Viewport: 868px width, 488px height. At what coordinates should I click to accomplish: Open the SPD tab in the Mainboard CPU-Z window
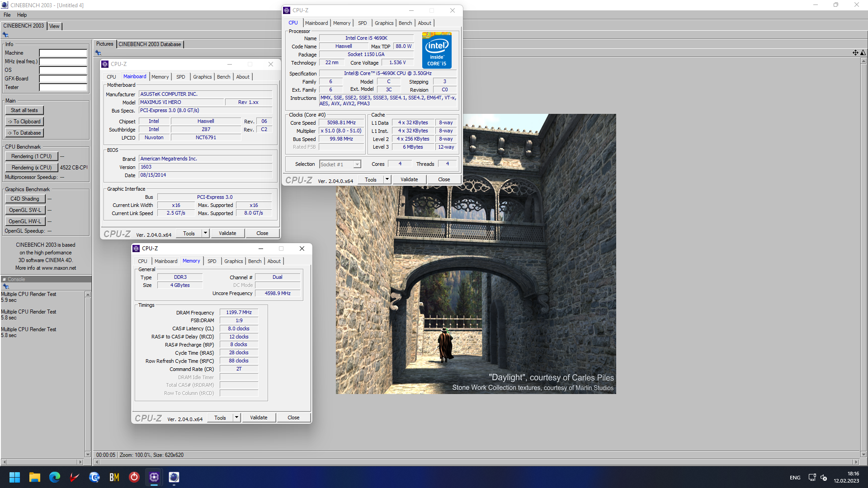[181, 77]
